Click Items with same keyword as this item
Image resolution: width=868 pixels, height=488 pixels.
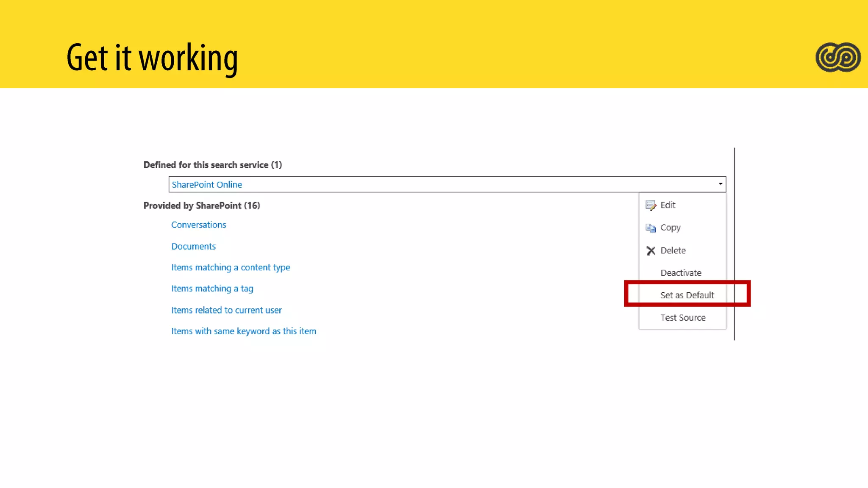tap(244, 331)
